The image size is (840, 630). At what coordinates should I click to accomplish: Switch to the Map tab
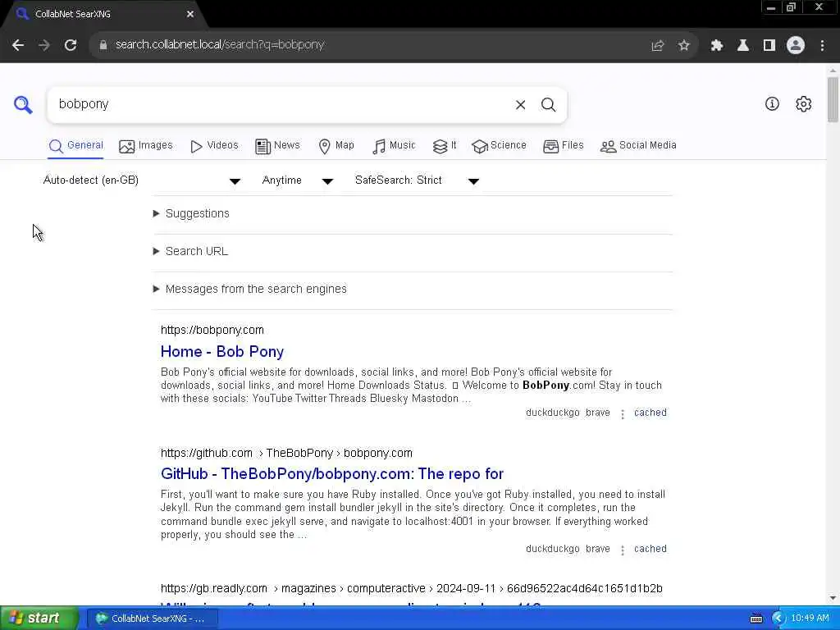pyautogui.click(x=336, y=146)
